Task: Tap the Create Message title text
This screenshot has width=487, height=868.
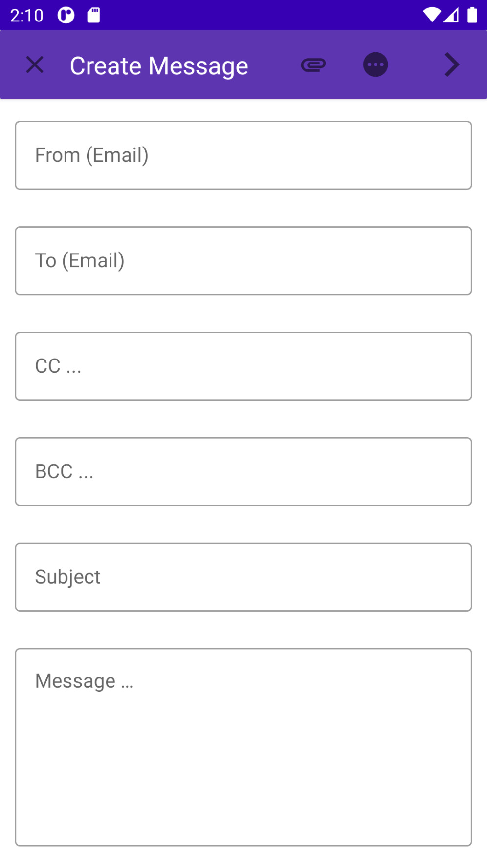Action: 159,66
